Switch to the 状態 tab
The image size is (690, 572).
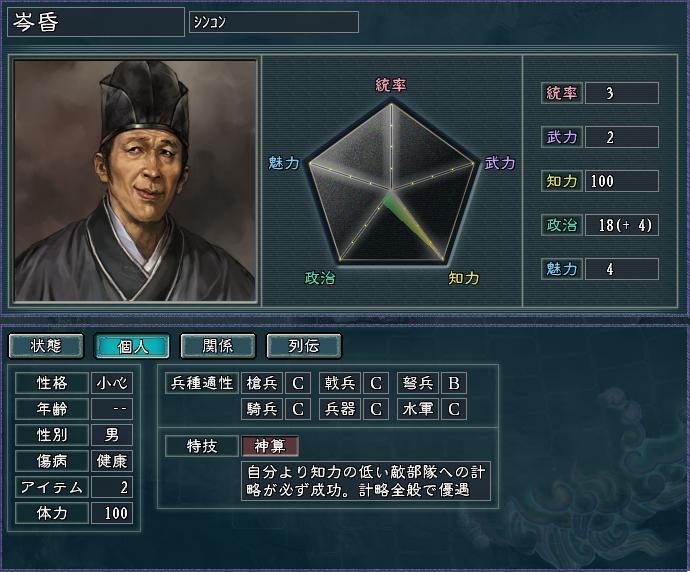point(46,346)
